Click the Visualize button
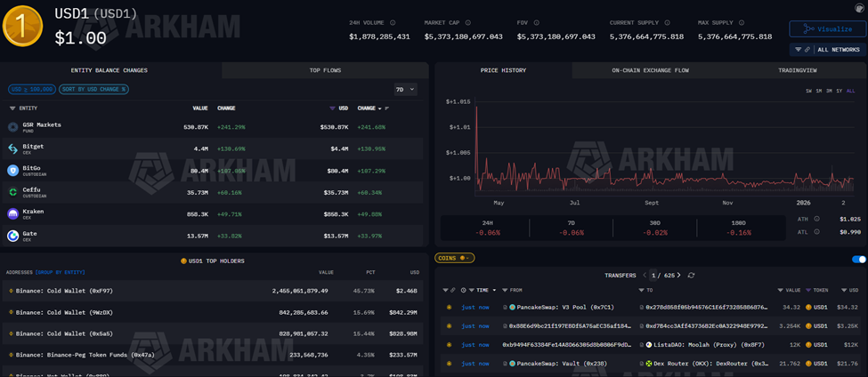Screen dimensions: 868x377 [x=827, y=29]
